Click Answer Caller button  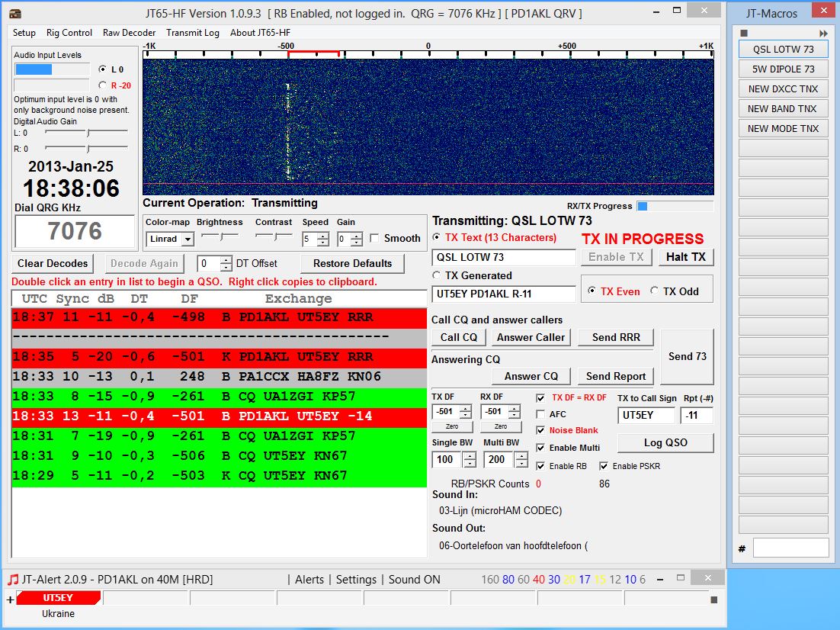[531, 337]
